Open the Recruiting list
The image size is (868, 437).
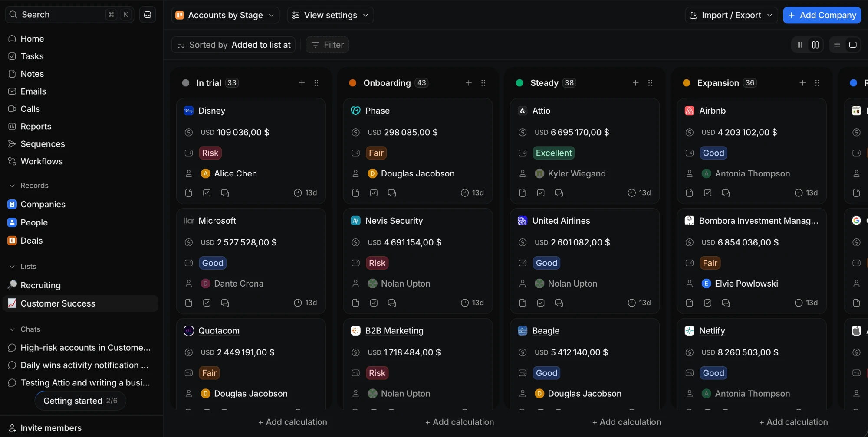(81, 285)
